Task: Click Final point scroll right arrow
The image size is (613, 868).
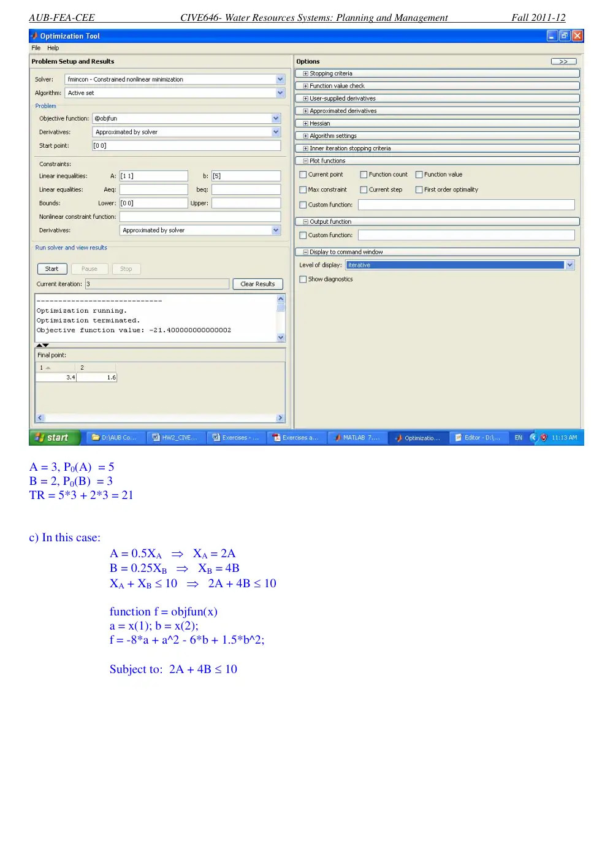Action: pos(281,418)
